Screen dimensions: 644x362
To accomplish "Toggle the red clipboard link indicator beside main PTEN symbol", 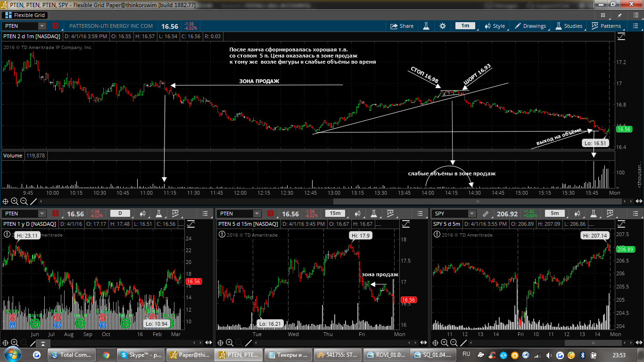I will tap(56, 26).
